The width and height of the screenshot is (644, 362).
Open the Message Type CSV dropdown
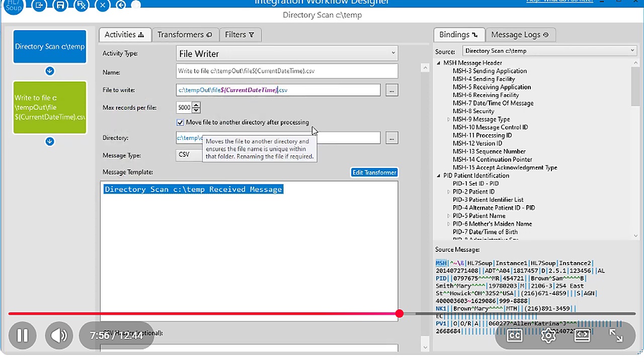click(190, 155)
